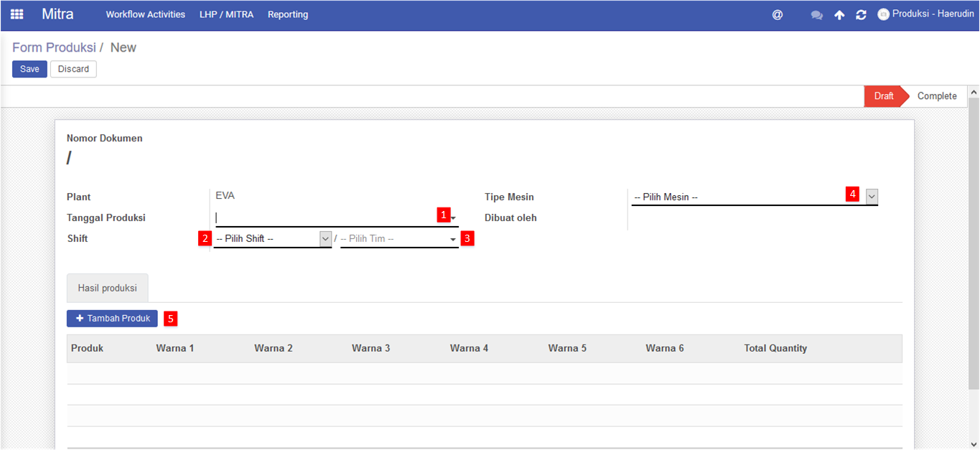The height and width of the screenshot is (450, 980).
Task: Open the Tanggal Produksi date dropdown arrow
Action: coord(454,218)
